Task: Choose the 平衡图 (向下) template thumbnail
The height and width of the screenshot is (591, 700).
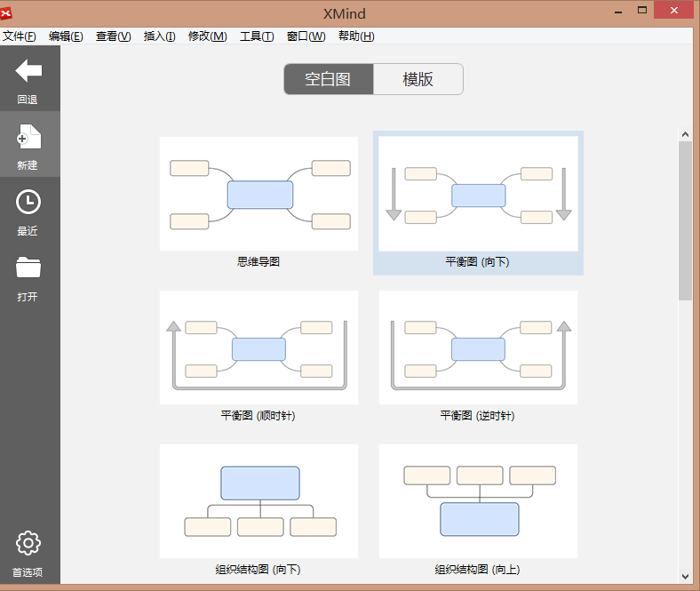Action: 478,194
